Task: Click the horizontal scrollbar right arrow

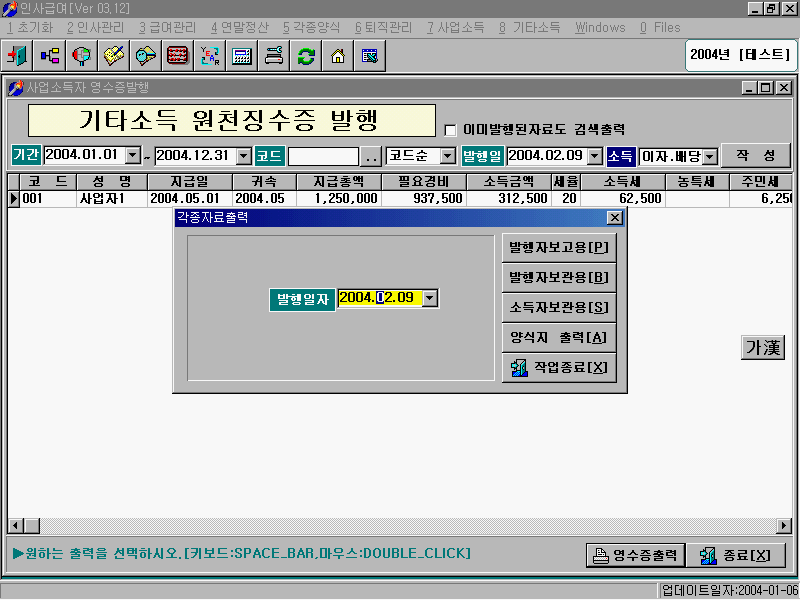Action: pyautogui.click(x=784, y=525)
